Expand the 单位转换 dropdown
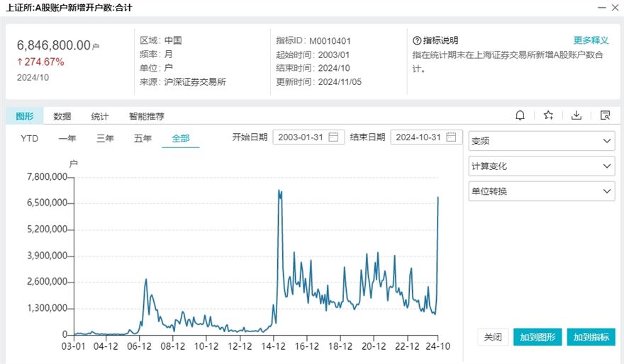The height and width of the screenshot is (364, 624). 541,191
